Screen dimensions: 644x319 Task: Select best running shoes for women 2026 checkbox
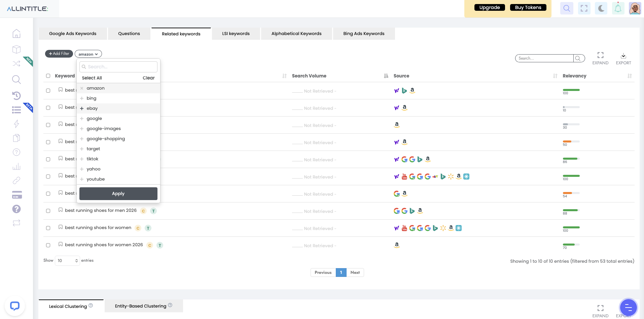click(x=48, y=245)
